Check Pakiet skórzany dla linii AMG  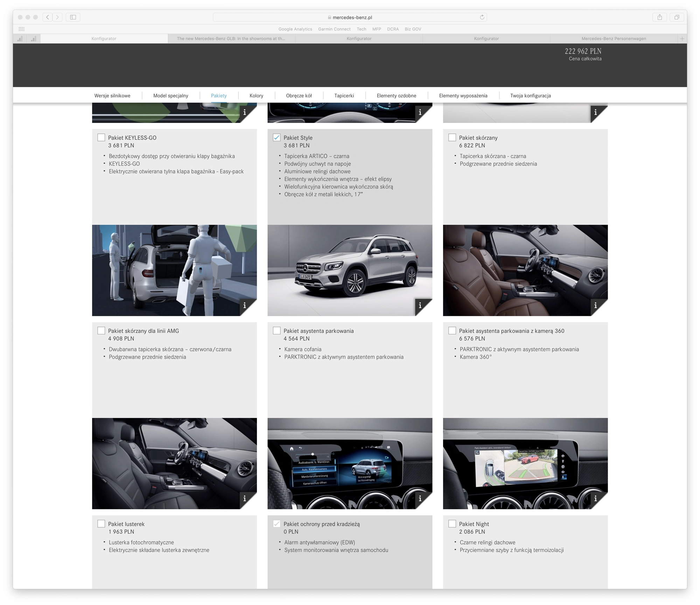click(101, 331)
